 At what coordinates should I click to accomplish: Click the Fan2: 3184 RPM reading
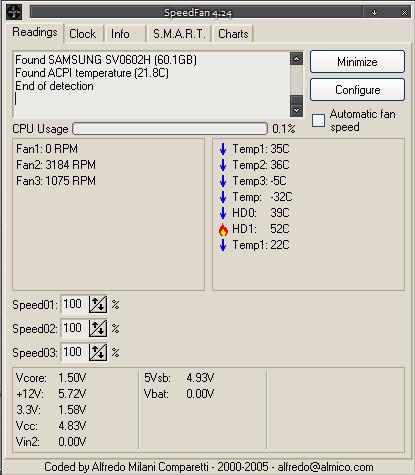(56, 165)
